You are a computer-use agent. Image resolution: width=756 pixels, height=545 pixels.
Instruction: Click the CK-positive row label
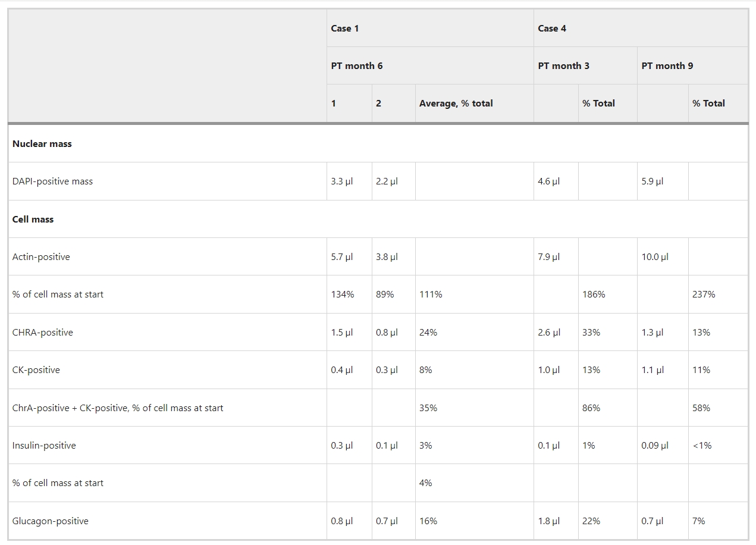(36, 370)
